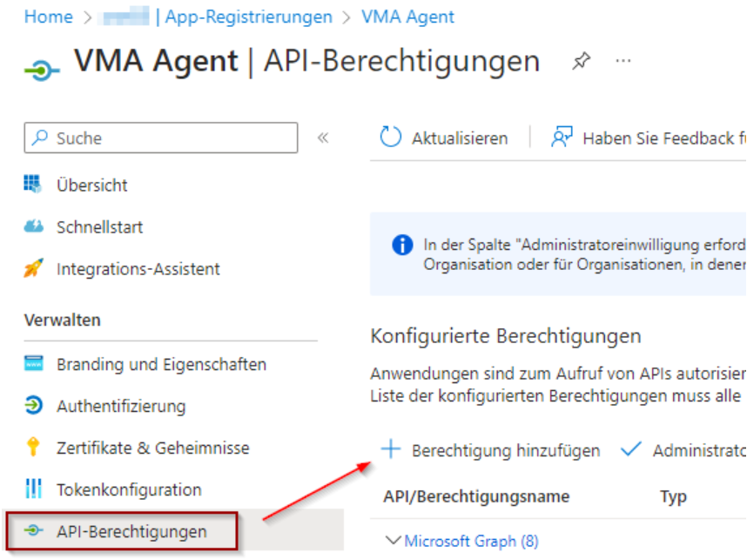Click the plus icon for Berechtigung hinzufügen
Image resolution: width=747 pixels, height=560 pixels.
(x=391, y=449)
